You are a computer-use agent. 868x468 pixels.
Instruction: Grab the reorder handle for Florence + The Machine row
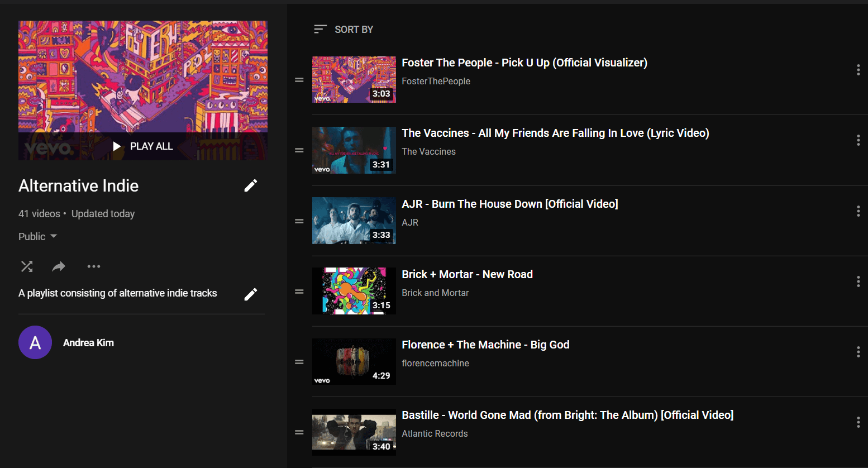coord(299,362)
